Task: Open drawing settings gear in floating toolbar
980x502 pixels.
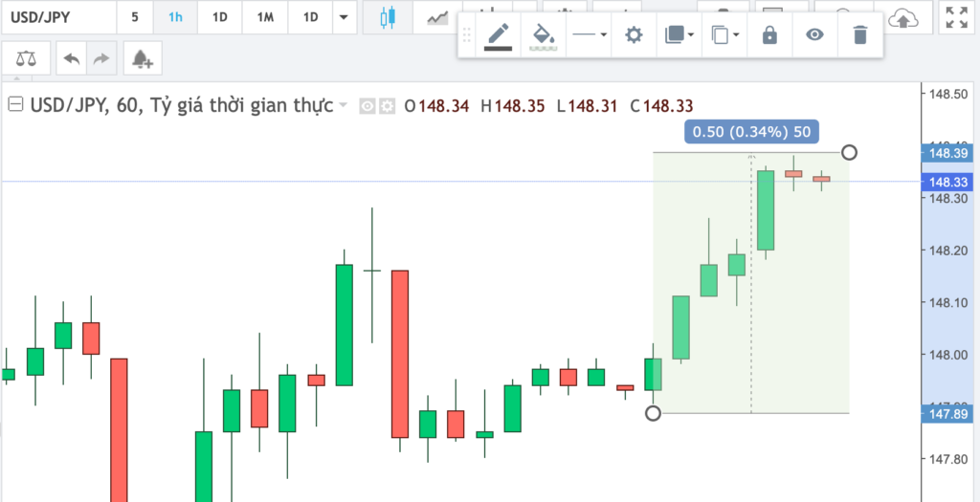Action: click(634, 35)
